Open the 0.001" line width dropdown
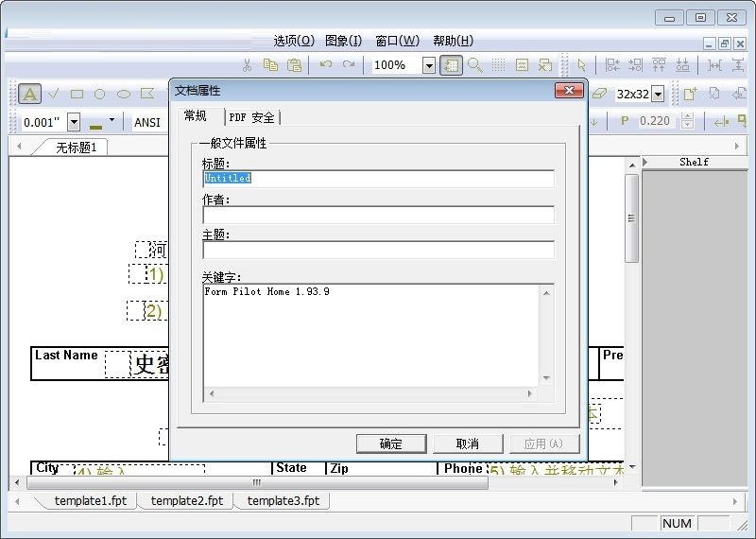 pos(74,122)
